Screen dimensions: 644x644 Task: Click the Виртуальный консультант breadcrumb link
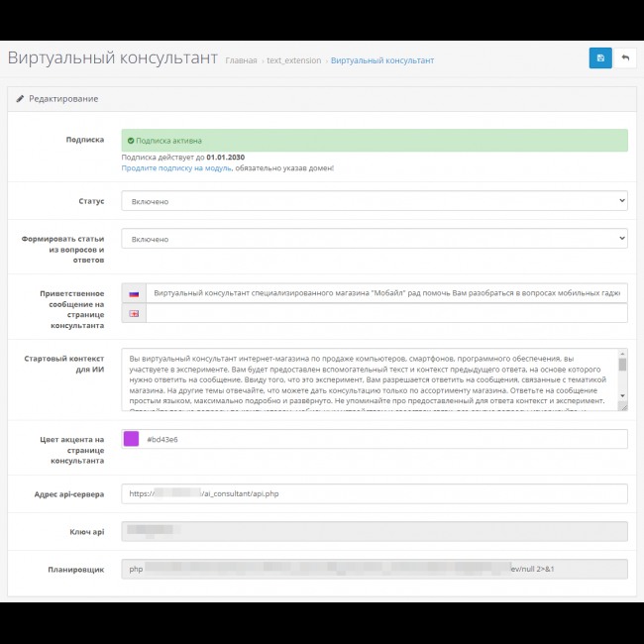[x=381, y=60]
